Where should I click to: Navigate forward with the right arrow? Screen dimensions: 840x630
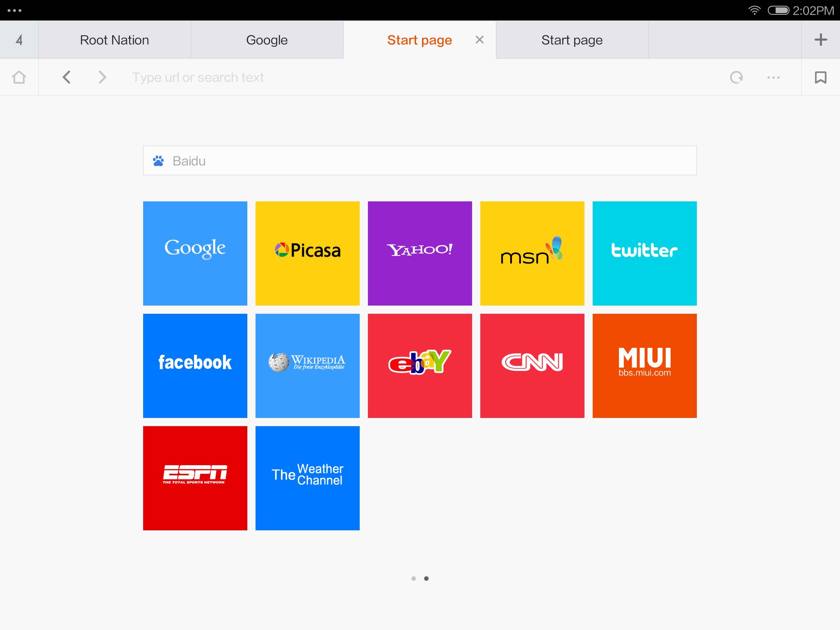click(103, 77)
